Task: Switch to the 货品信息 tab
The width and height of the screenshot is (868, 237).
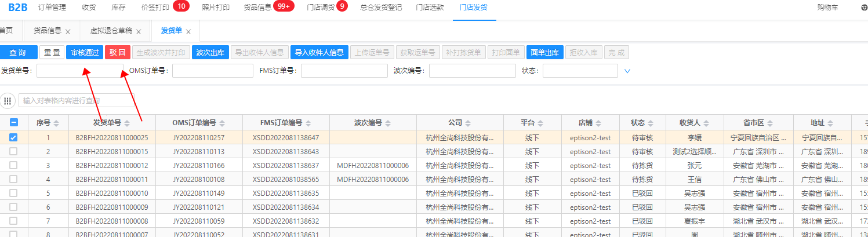Action: tap(47, 31)
